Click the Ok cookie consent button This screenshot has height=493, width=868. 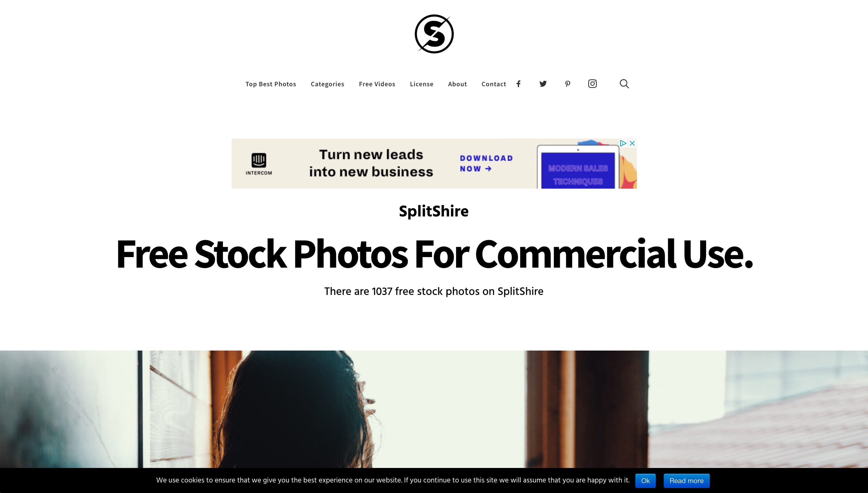pos(645,480)
